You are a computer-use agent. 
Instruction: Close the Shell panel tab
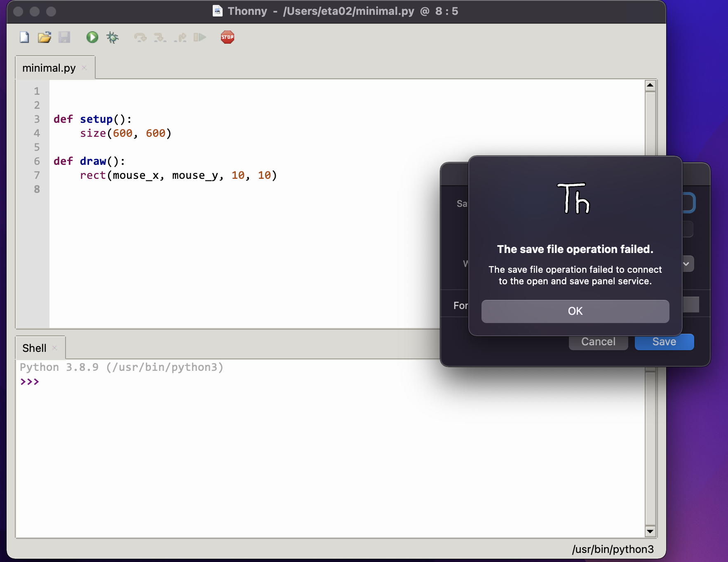[54, 348]
